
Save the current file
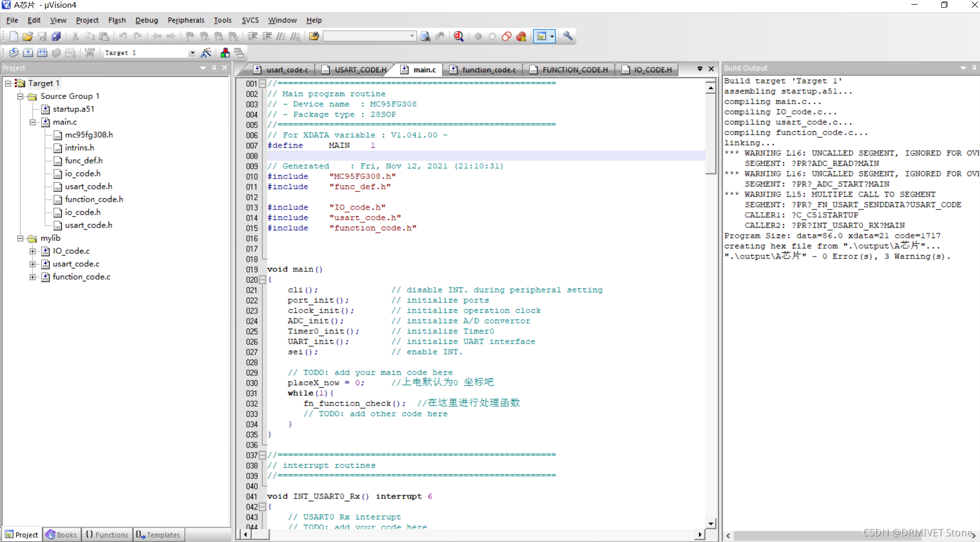click(42, 36)
